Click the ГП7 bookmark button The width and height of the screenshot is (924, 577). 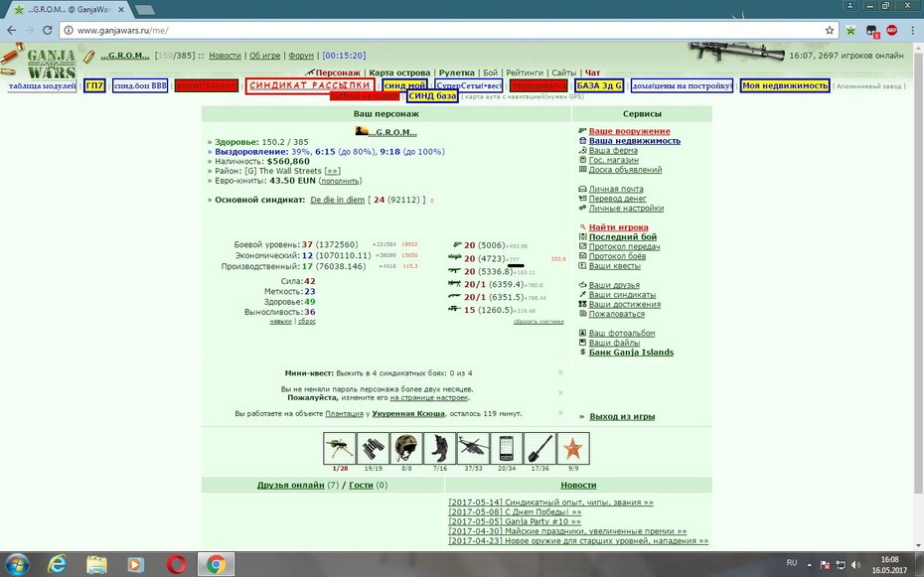[x=94, y=86]
